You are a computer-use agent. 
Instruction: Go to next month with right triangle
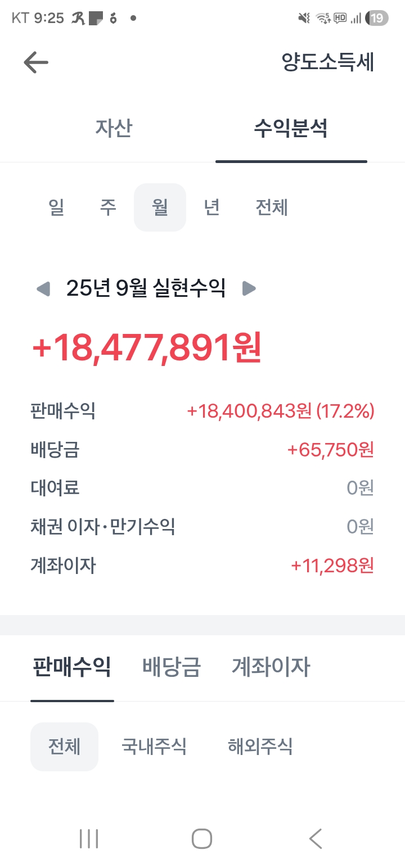tap(249, 289)
